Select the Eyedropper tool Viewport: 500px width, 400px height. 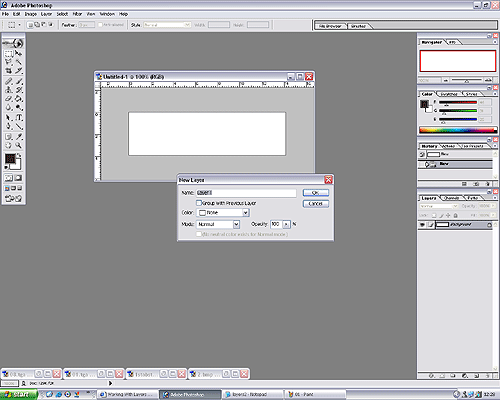click(x=19, y=136)
